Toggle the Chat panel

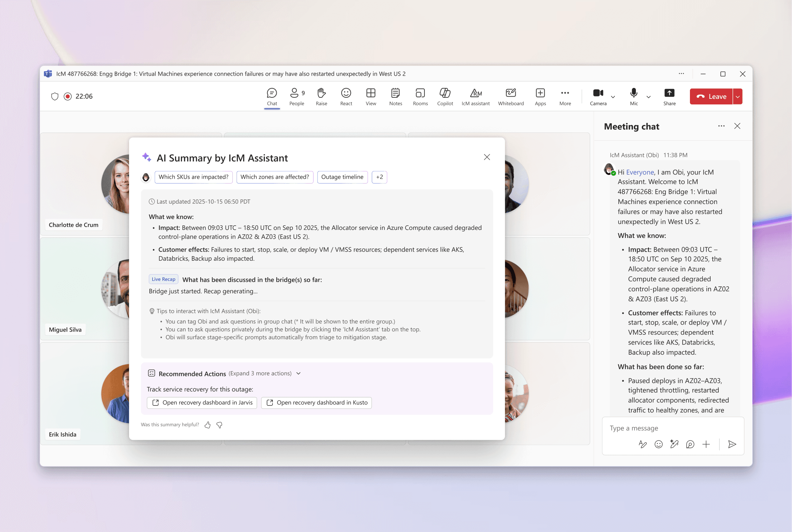click(x=272, y=96)
